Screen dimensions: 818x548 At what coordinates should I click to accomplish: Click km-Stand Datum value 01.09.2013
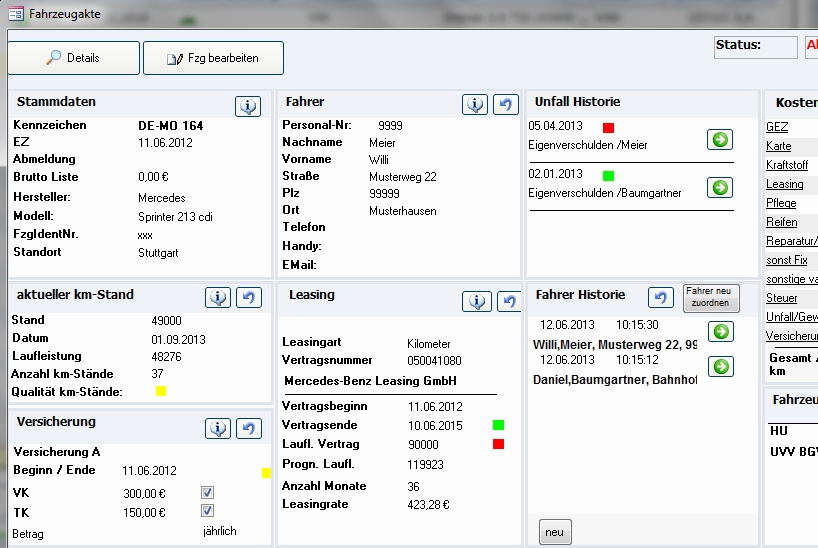[178, 340]
